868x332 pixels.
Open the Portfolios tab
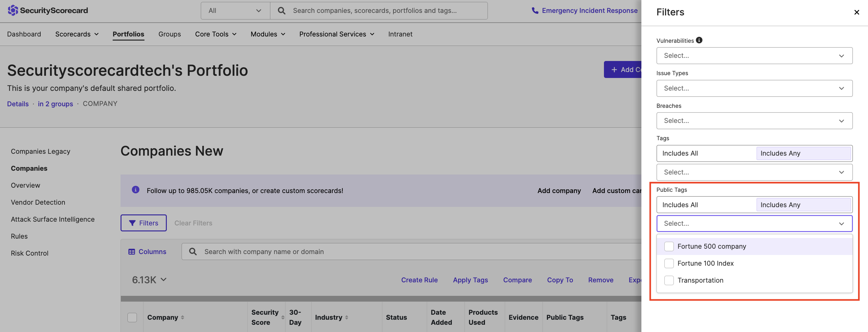[x=128, y=34]
